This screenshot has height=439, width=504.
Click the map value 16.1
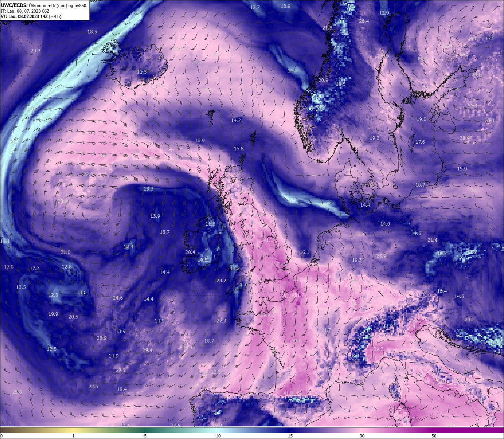304,252
